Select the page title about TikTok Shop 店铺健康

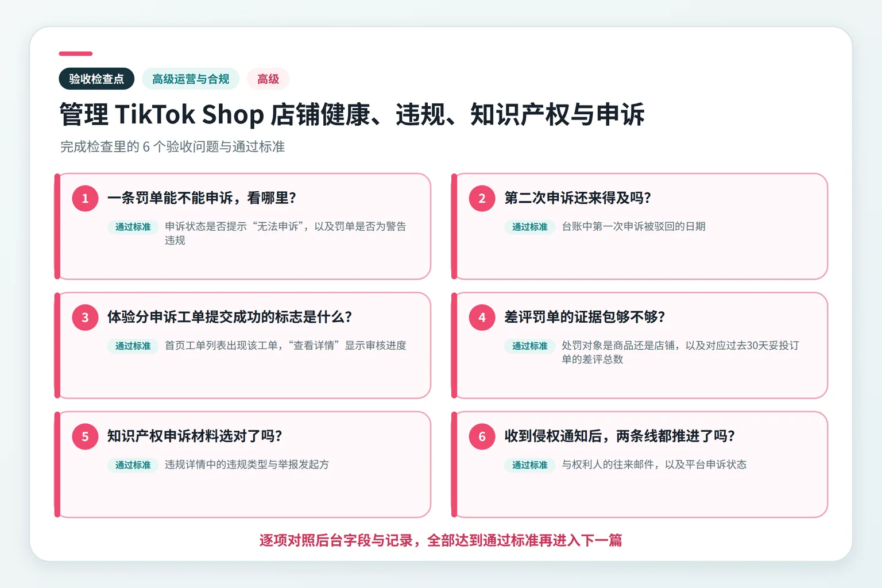click(352, 114)
